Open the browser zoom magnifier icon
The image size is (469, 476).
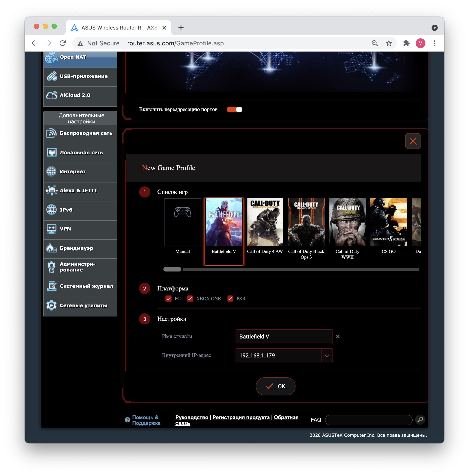[375, 43]
